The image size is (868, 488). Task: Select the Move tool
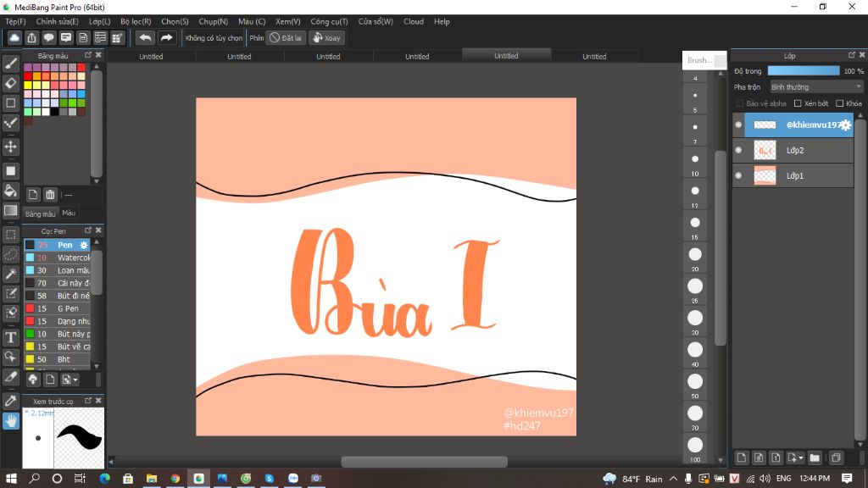pos(11,147)
